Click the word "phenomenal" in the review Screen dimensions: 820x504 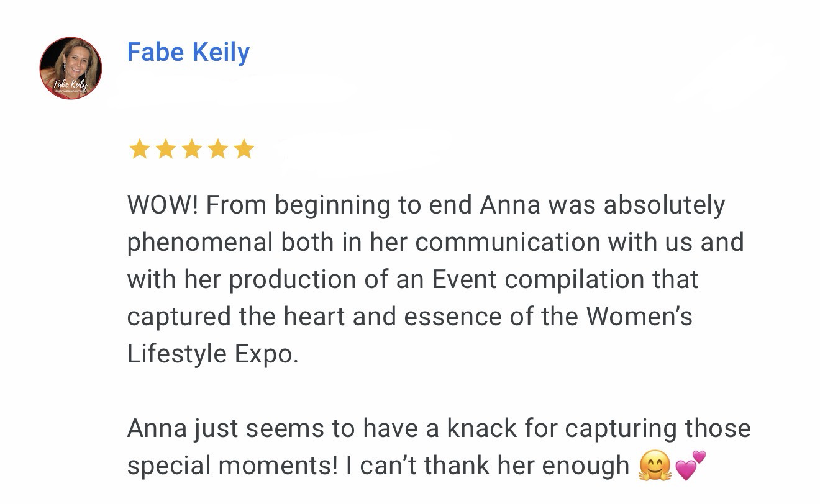pos(200,243)
